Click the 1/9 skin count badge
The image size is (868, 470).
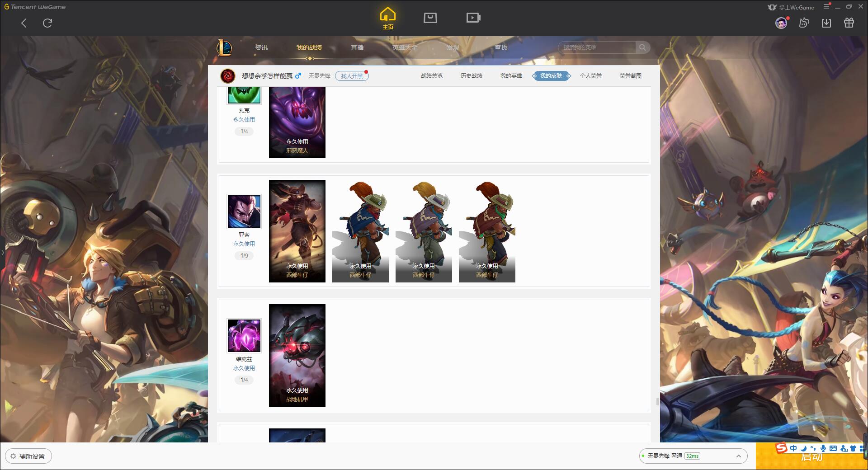pos(244,256)
